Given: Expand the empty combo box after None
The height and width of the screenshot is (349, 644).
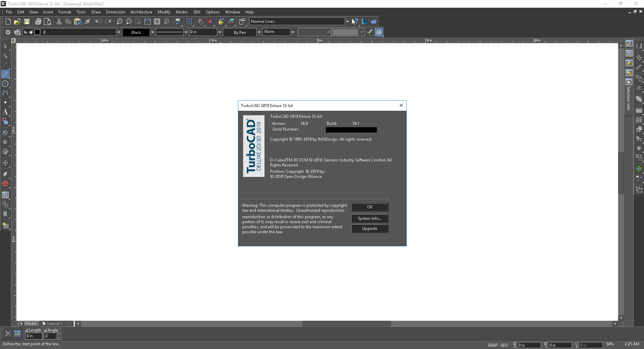Looking at the screenshot, I should [x=328, y=32].
